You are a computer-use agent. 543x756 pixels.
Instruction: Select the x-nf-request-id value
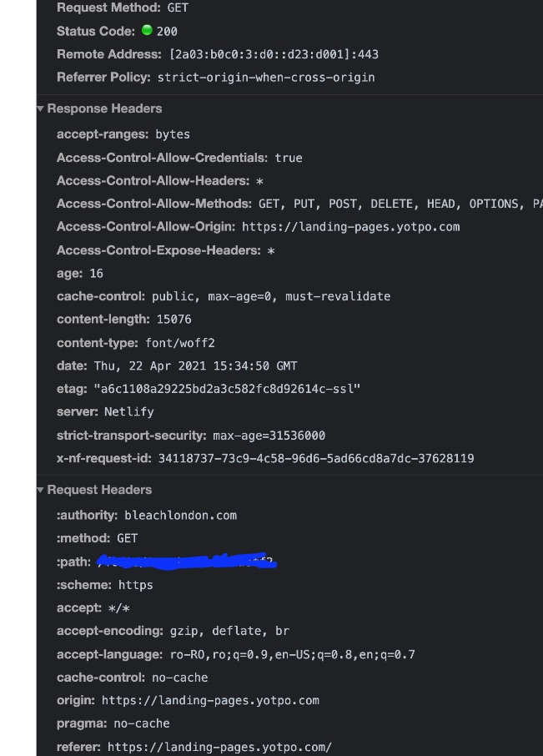(x=316, y=458)
